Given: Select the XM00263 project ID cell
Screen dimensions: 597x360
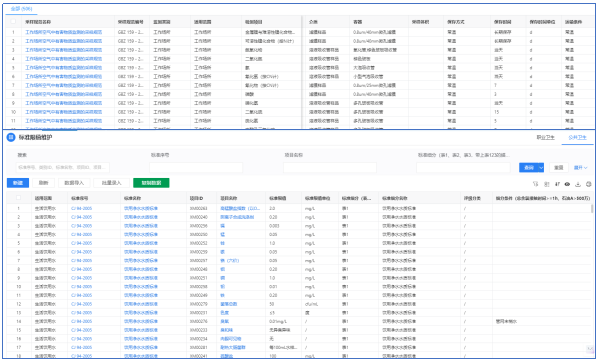Looking at the screenshot, I should click(198, 209).
